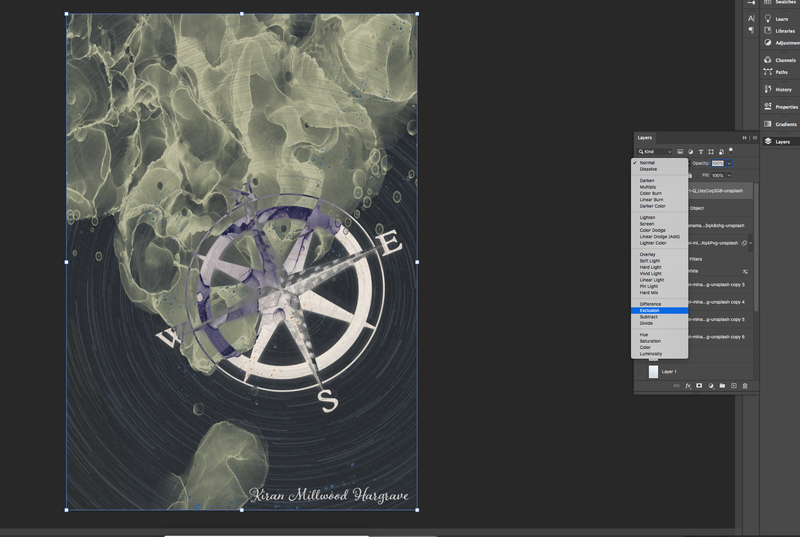
Task: Open the Channels panel
Action: click(x=780, y=60)
